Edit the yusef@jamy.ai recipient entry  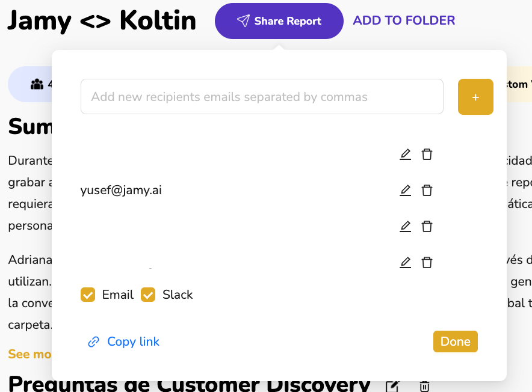(406, 191)
